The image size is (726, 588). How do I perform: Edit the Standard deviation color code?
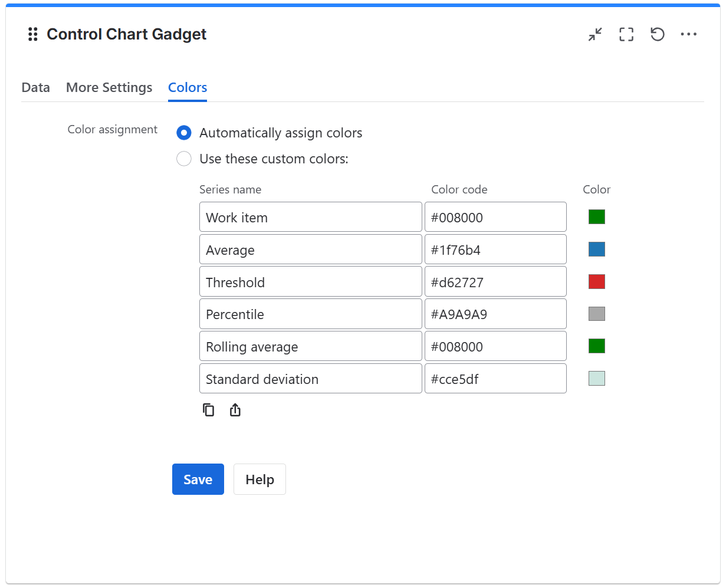click(495, 378)
